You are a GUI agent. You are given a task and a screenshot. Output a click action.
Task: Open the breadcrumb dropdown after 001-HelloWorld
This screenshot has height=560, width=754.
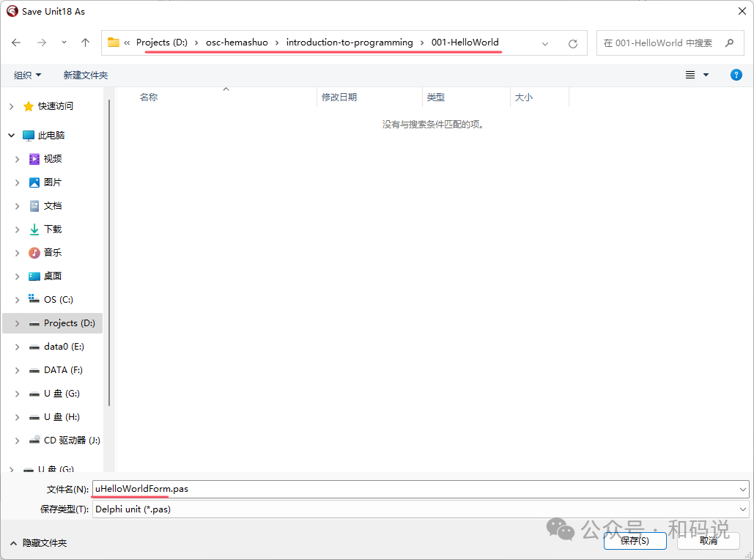(x=545, y=43)
